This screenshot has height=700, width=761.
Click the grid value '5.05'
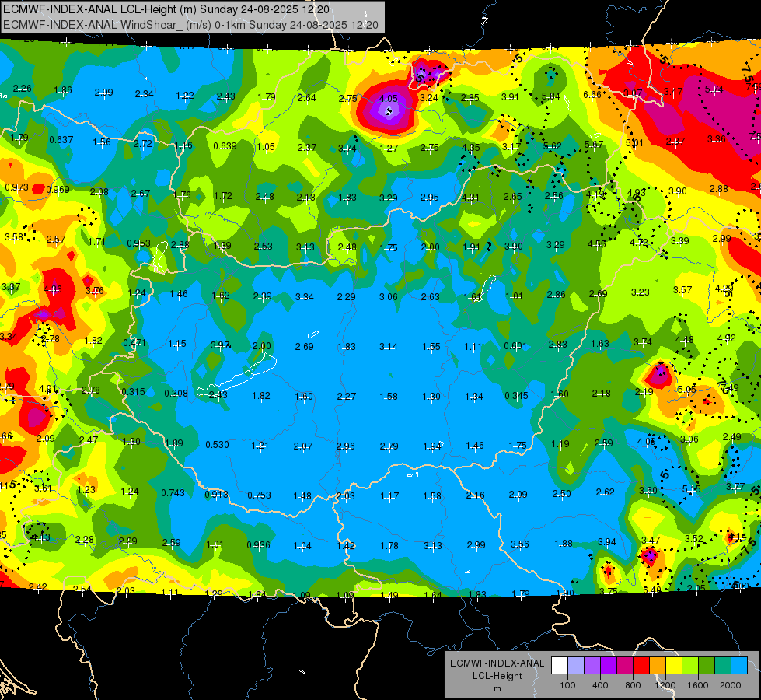pos(686,389)
